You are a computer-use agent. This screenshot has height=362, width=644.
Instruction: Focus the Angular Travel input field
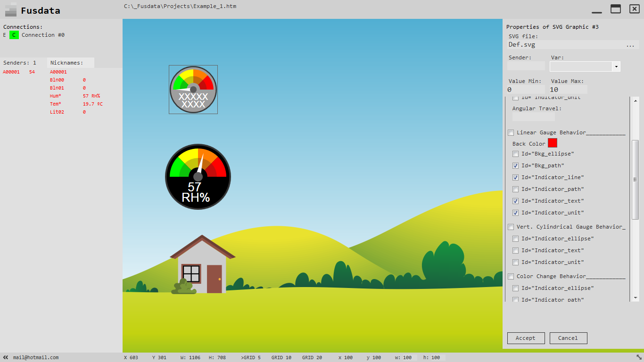[x=534, y=116]
